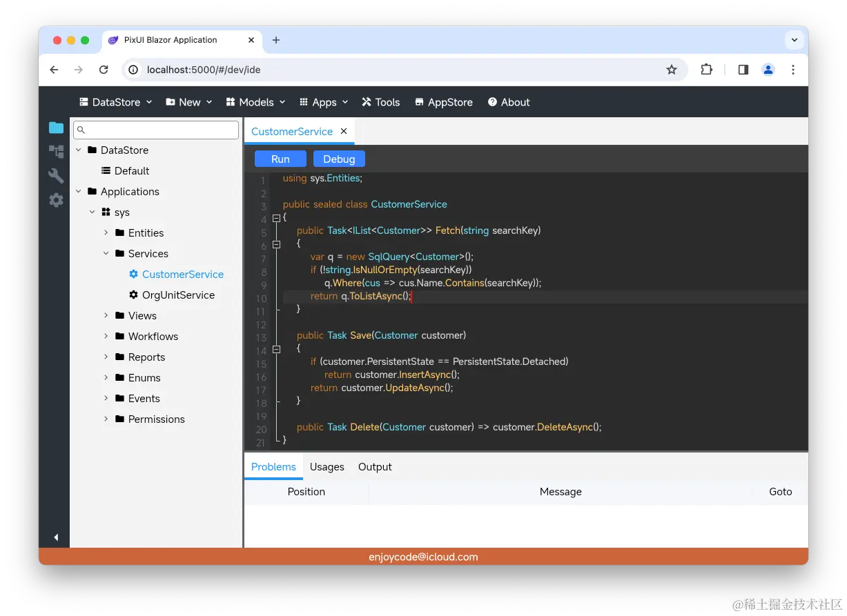Image resolution: width=847 pixels, height=616 pixels.
Task: Expand the Views folder
Action: [x=106, y=315]
